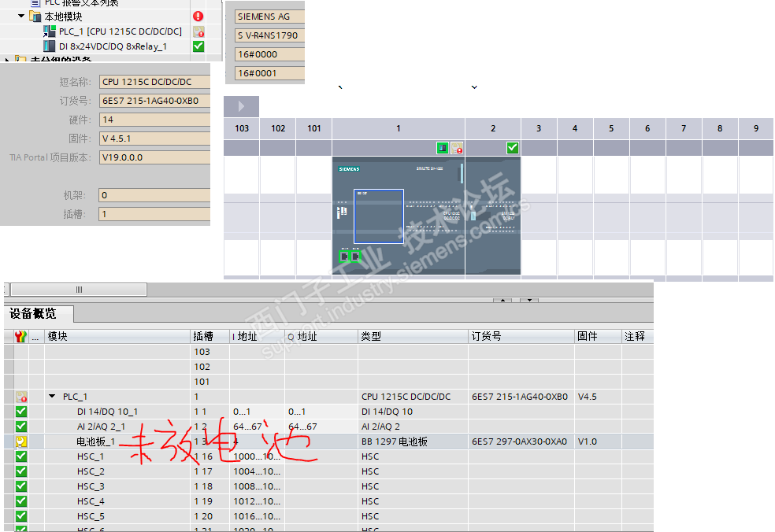This screenshot has width=775, height=532.
Task: Select the PLC_1 [CPU 1215C DC/DC/DC] tree item
Action: point(120,31)
